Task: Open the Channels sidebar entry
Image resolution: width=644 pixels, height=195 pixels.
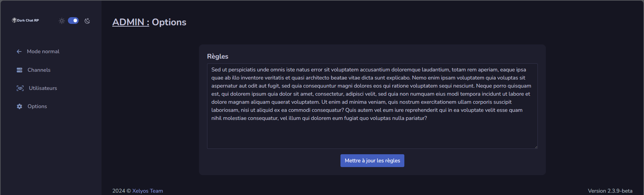Action: coord(39,70)
